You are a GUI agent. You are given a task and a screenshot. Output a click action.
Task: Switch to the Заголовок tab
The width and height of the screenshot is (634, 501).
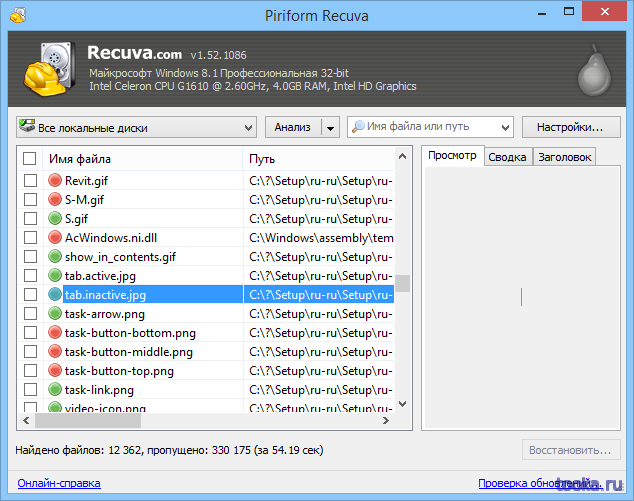coord(564,157)
